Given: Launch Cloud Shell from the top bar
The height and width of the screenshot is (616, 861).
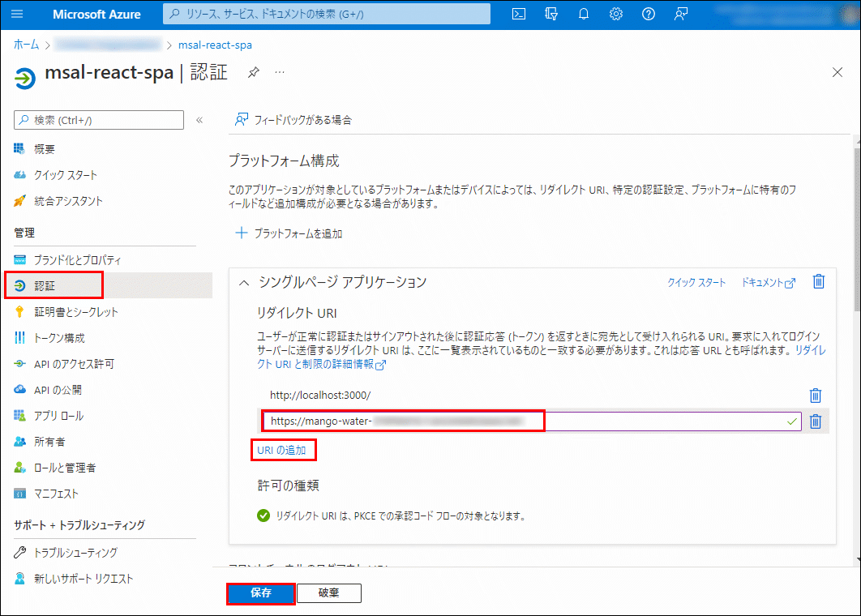Looking at the screenshot, I should click(x=518, y=14).
